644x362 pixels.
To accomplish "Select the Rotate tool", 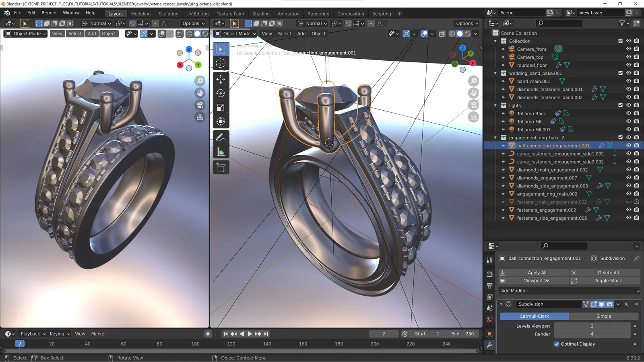I will point(221,93).
